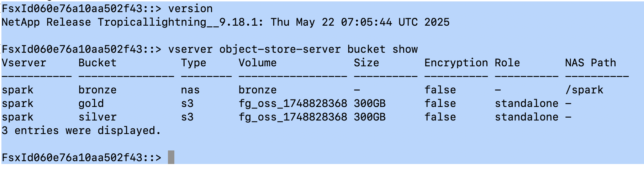Click the '/spark' NAS path value

tap(584, 90)
